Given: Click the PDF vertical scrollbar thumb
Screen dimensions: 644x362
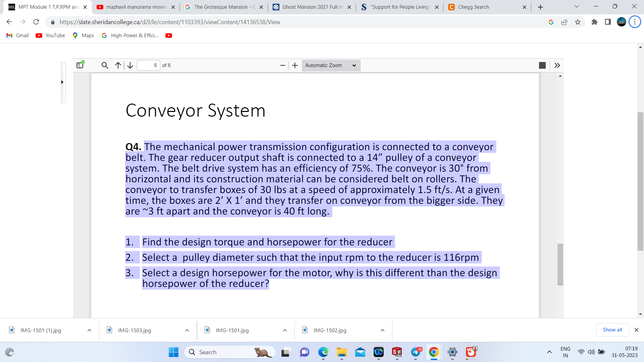Looking at the screenshot, I should tap(560, 264).
